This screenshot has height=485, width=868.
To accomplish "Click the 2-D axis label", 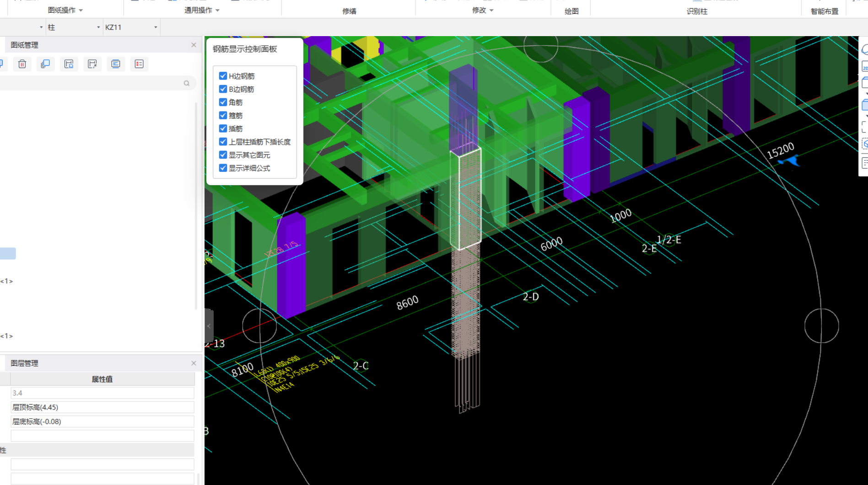I will 531,297.
